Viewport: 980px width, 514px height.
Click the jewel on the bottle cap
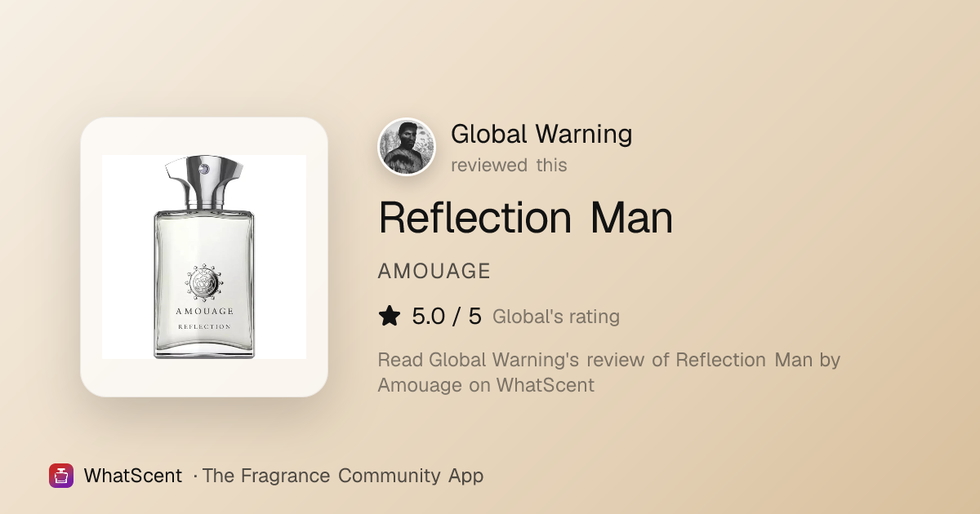coord(204,169)
